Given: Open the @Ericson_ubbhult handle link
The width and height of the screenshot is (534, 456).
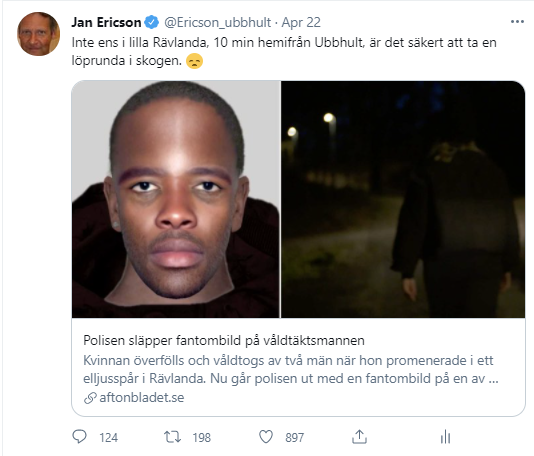Looking at the screenshot, I should (218, 22).
